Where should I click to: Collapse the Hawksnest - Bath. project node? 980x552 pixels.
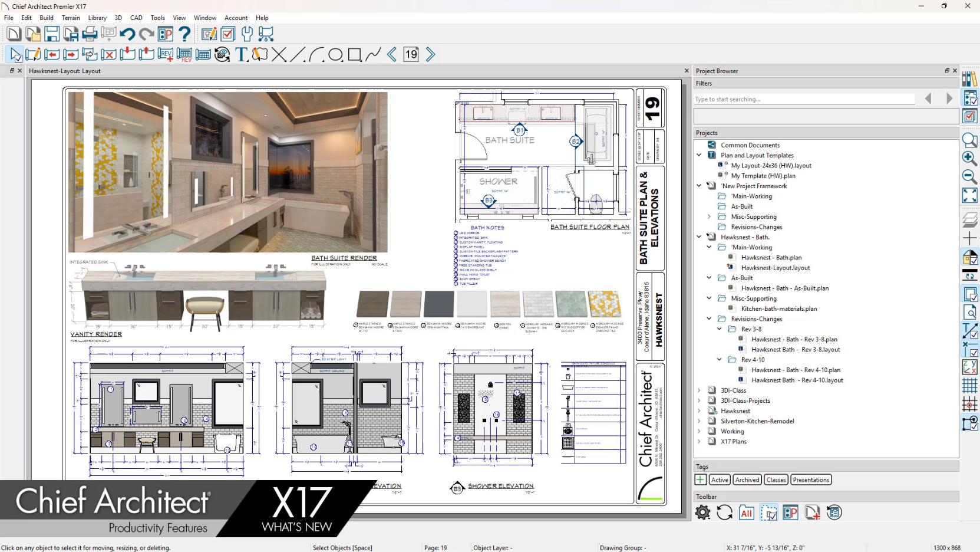(x=699, y=237)
